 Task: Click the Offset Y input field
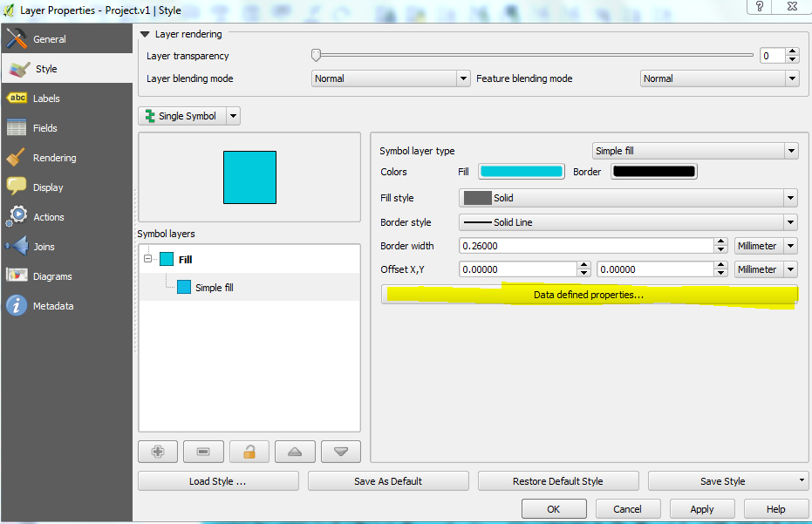point(656,269)
